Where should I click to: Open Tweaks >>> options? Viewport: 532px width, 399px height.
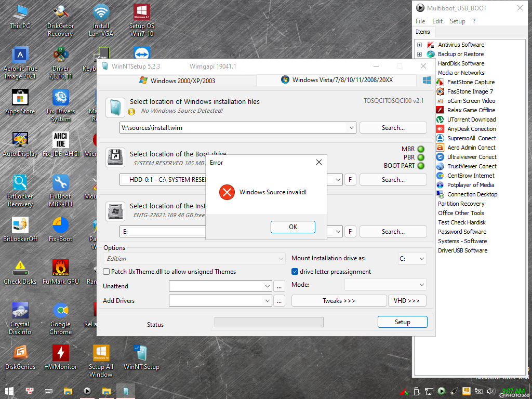point(339,301)
